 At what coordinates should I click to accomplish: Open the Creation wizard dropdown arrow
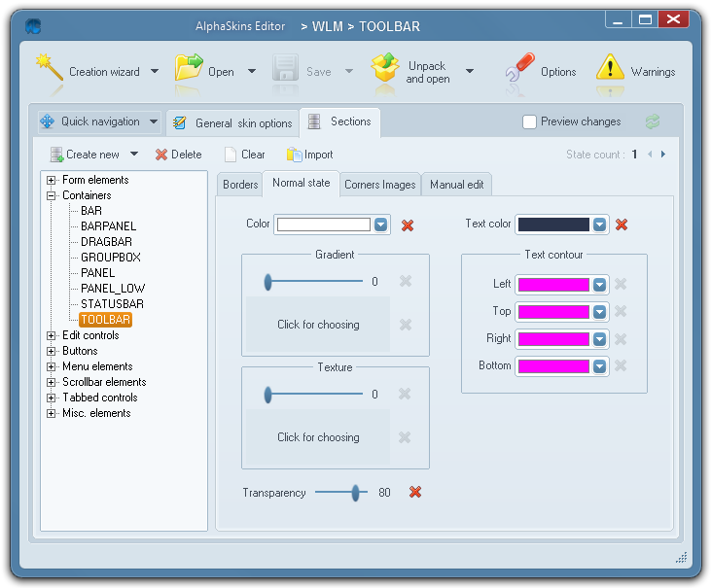[x=155, y=72]
